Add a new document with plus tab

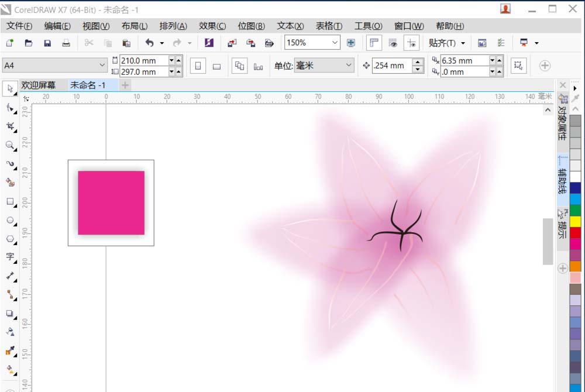pyautogui.click(x=125, y=85)
